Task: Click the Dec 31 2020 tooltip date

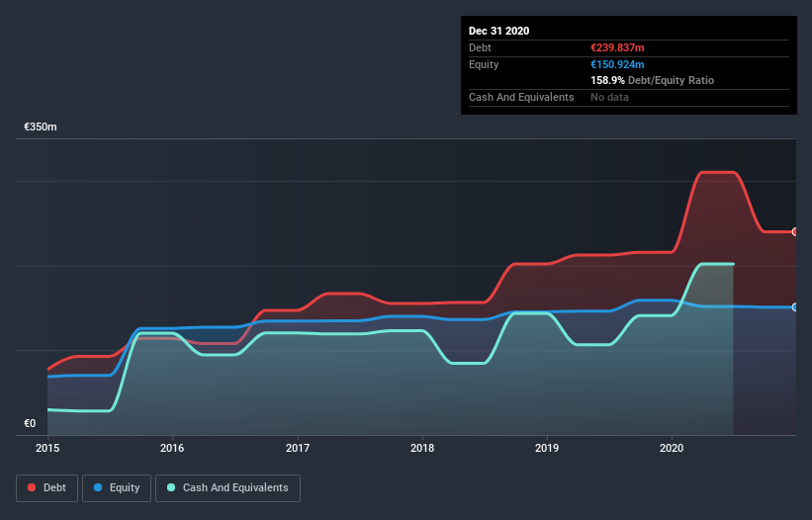Action: (498, 31)
